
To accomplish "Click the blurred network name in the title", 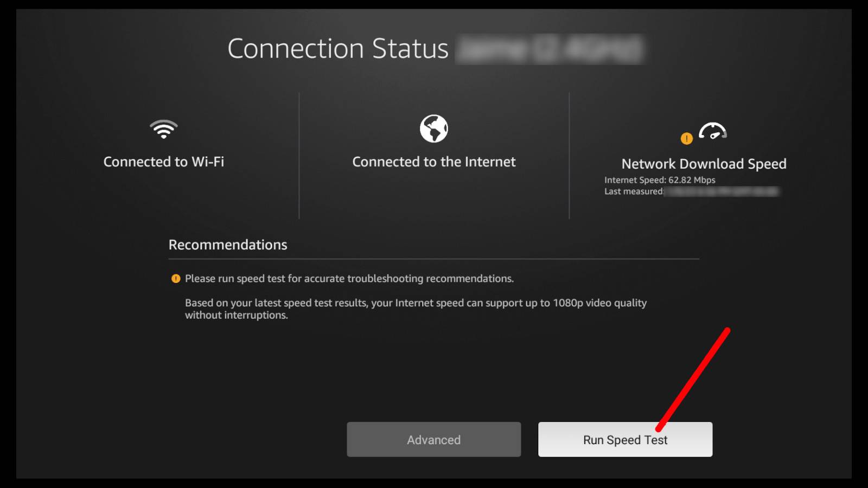I will click(550, 49).
